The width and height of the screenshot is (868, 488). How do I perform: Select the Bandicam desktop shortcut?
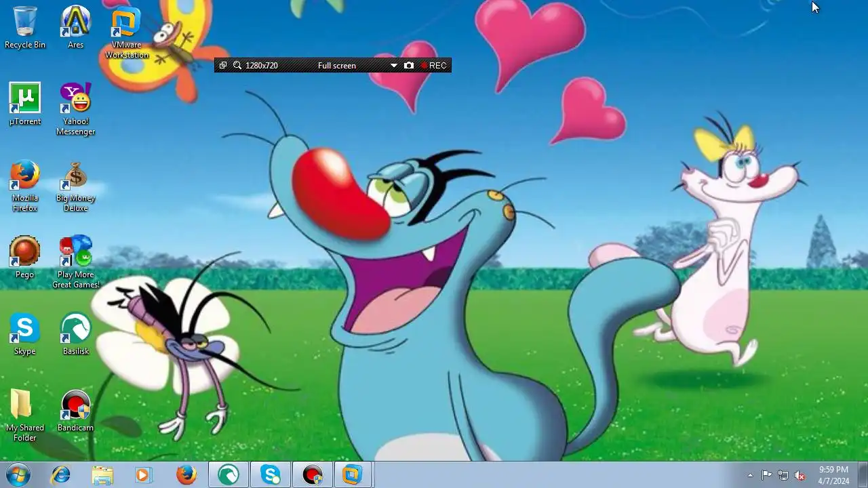[75, 410]
